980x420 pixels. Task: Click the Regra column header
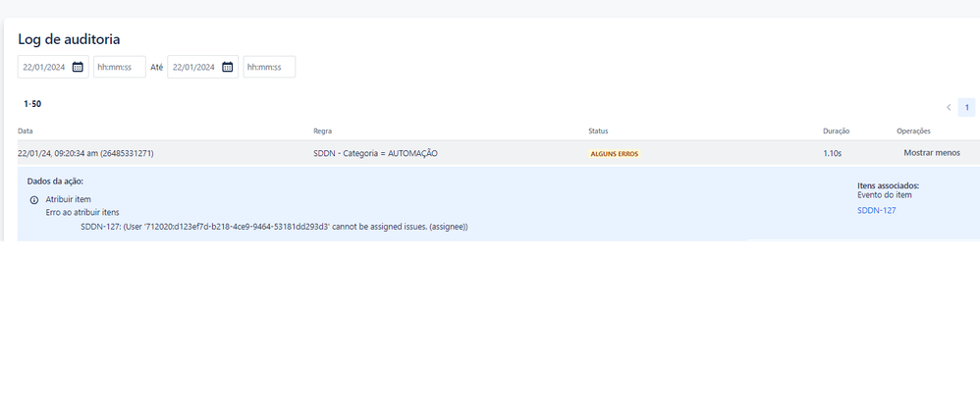[322, 131]
